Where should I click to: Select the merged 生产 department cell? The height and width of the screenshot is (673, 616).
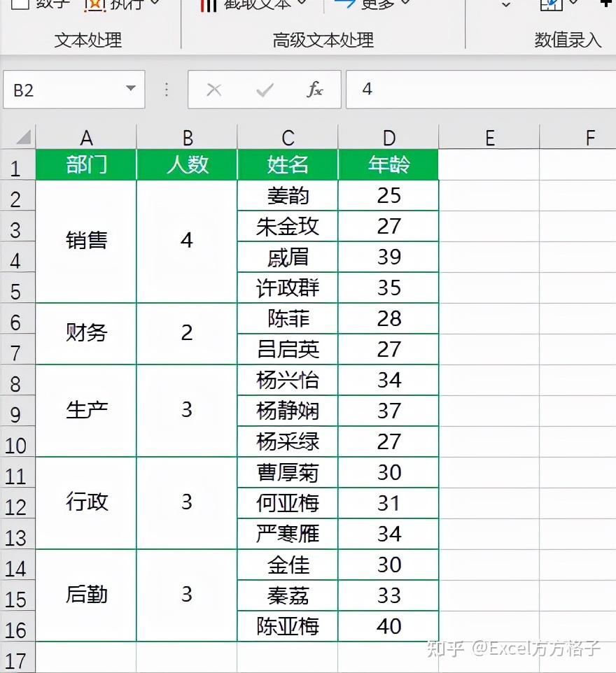tap(86, 411)
